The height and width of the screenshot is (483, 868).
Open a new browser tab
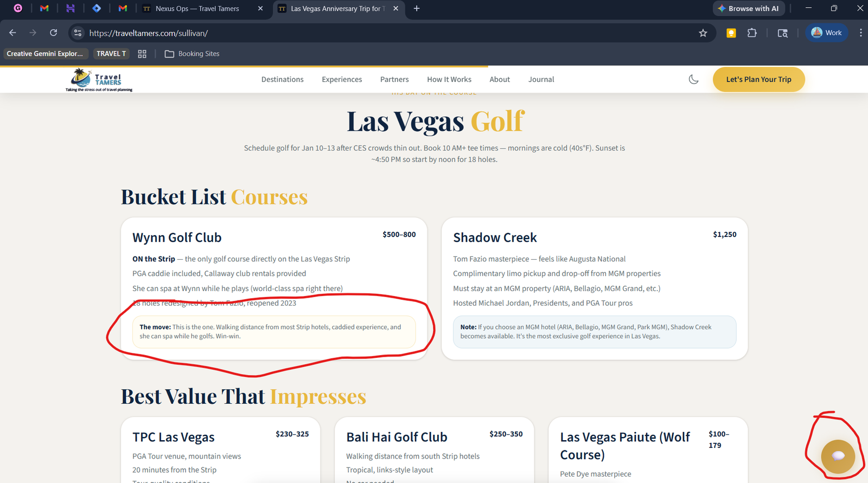coord(417,8)
